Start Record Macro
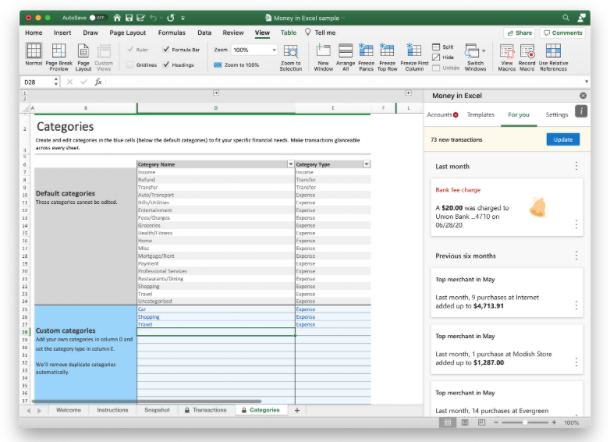The height and width of the screenshot is (442, 608). point(527,57)
